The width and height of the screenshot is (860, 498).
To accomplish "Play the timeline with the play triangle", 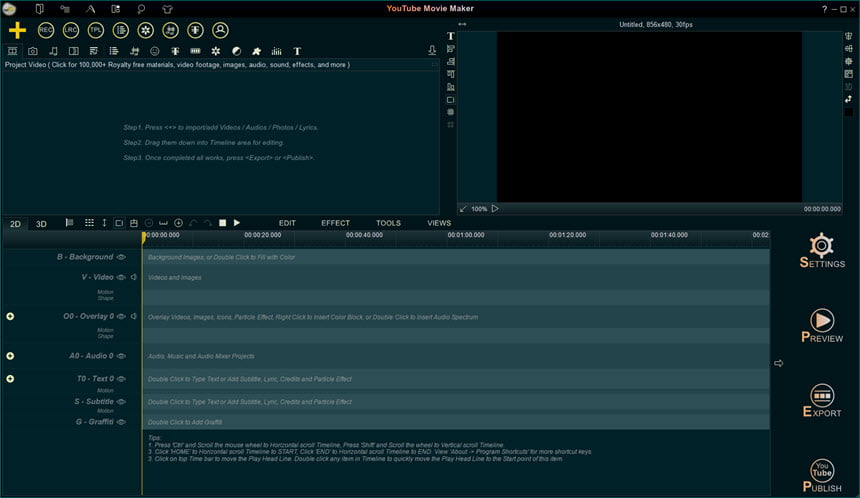I will click(x=237, y=223).
